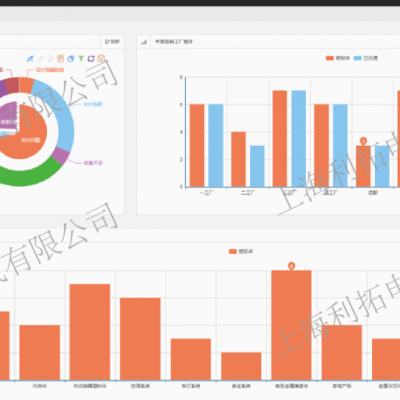Click the purple restore chart icon
This screenshot has height=400, width=400.
(x=91, y=59)
